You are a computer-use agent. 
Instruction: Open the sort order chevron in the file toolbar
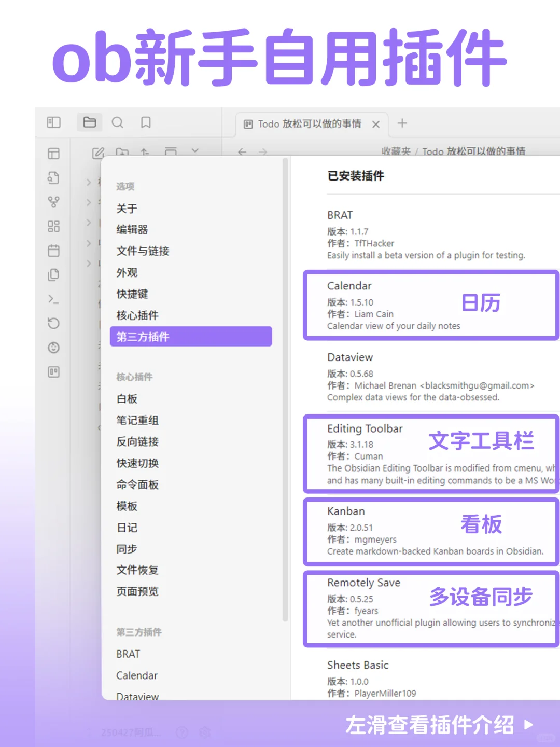[x=195, y=150]
